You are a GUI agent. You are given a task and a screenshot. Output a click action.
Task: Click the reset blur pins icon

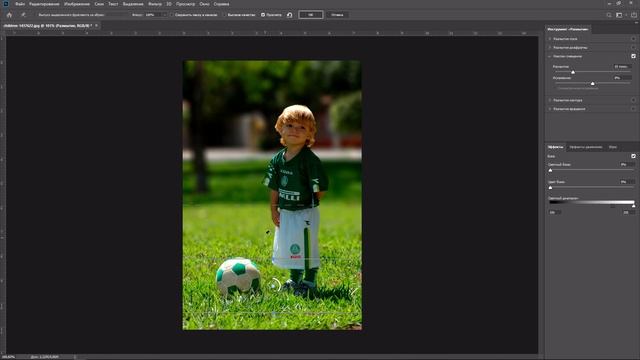tap(289, 15)
